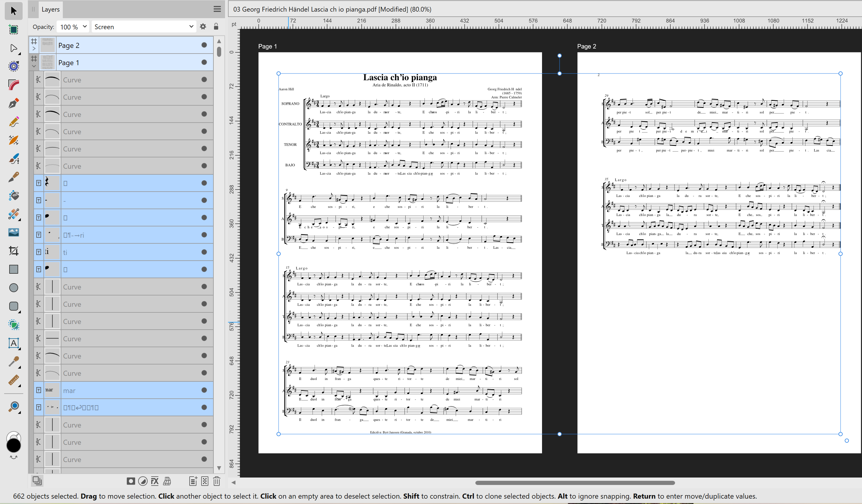Click the Layers panel scrollbar thumb
Screen dimensions: 862x504
[x=219, y=52]
